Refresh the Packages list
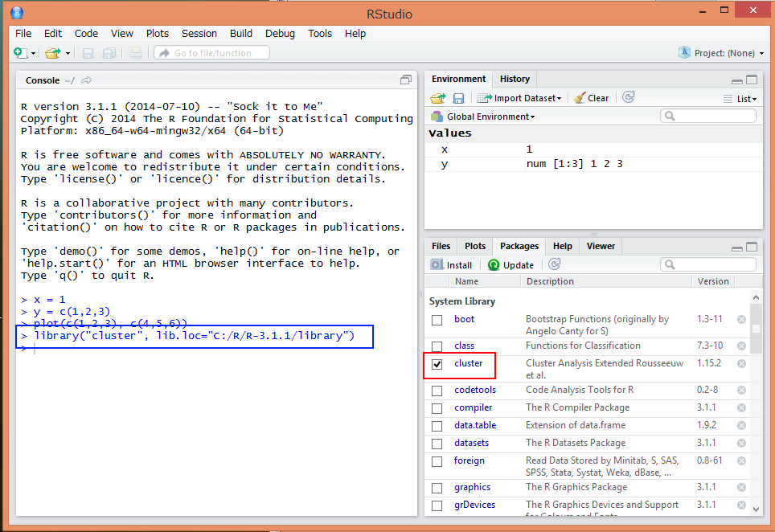Screen dimensions: 775x532 [555, 264]
